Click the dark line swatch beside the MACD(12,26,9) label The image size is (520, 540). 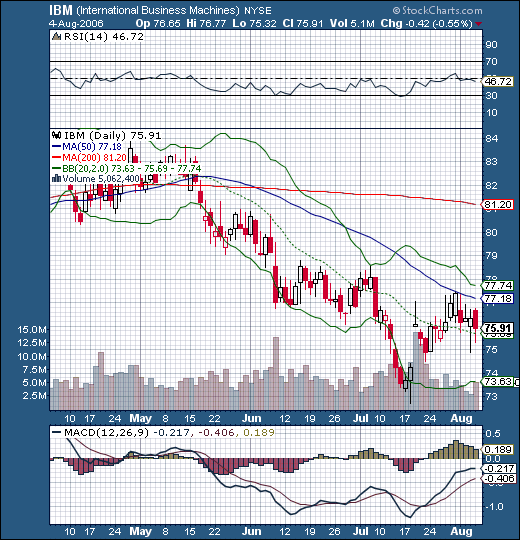[x=56, y=432]
